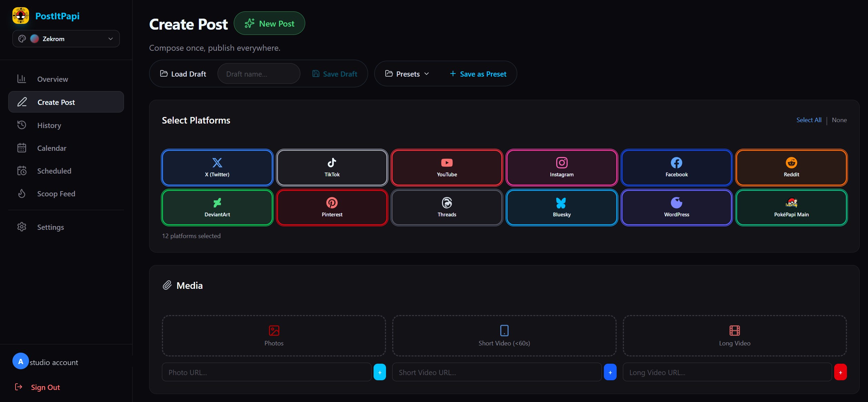Click the Save Draft button
The image size is (868, 402).
pos(335,74)
